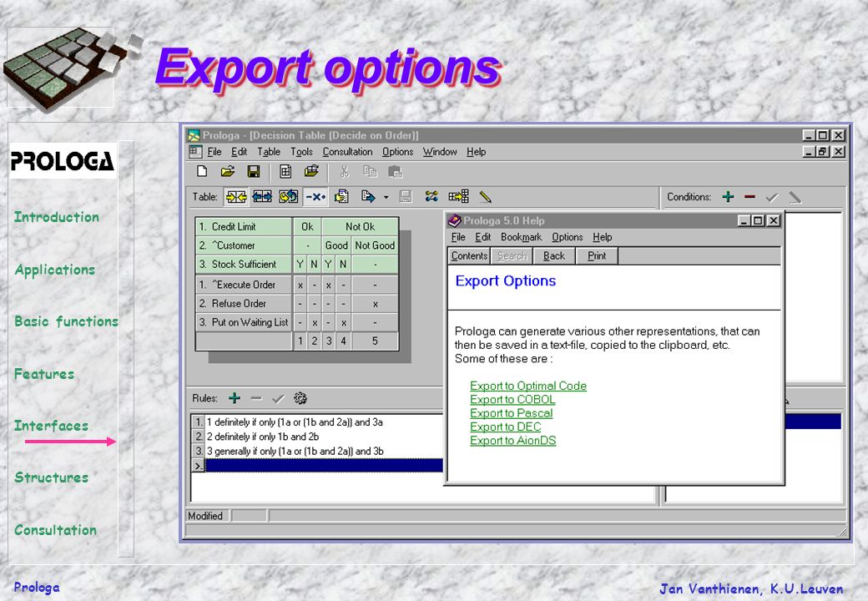Open the File menu in Prologa window
The height and width of the screenshot is (601, 868).
(x=214, y=152)
